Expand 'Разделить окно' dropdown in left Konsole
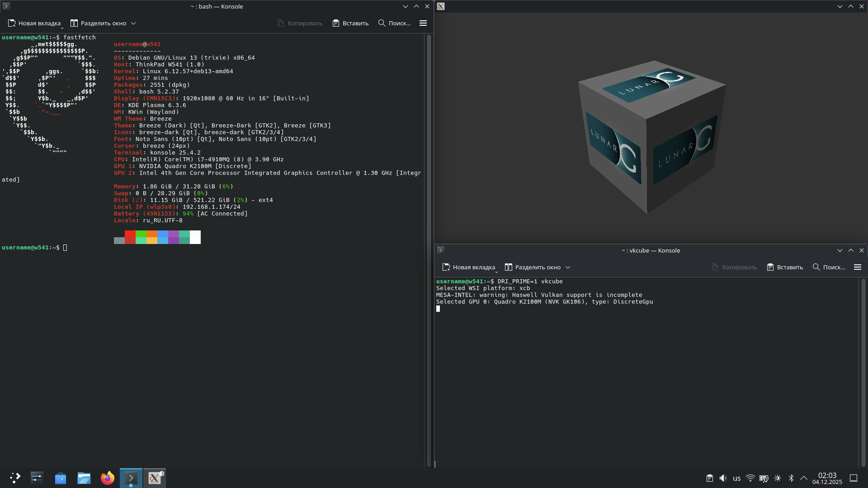Image resolution: width=868 pixels, height=488 pixels. (133, 23)
